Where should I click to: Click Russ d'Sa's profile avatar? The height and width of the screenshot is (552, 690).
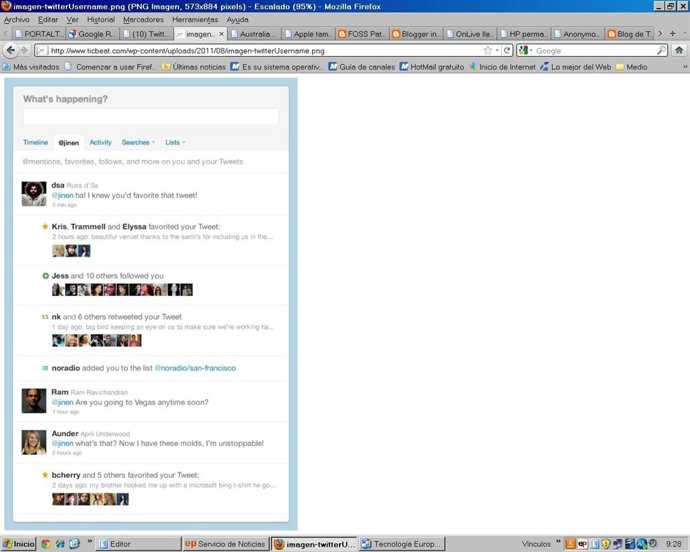[33, 193]
